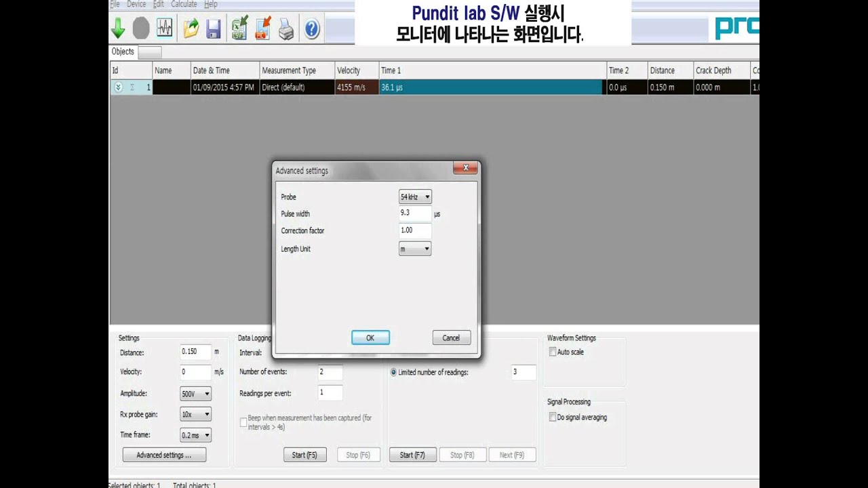Sort by the Velocity column header
This screenshot has height=488, width=868.
click(x=357, y=70)
